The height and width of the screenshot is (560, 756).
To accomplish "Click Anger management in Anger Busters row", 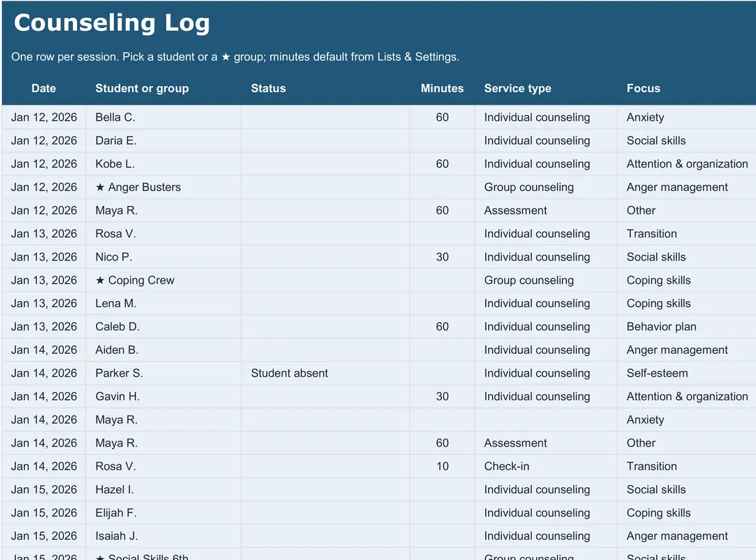I will (x=687, y=187).
